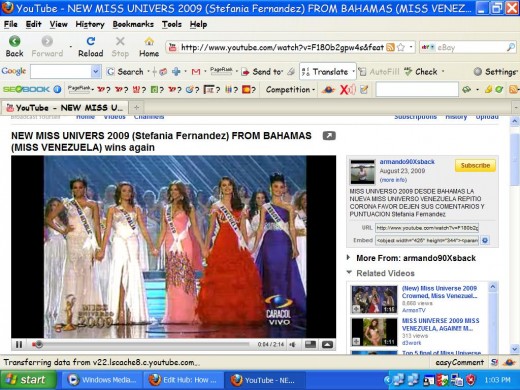Click the Google toolbar search field
Viewport: 520px width, 390px height.
[x=61, y=72]
